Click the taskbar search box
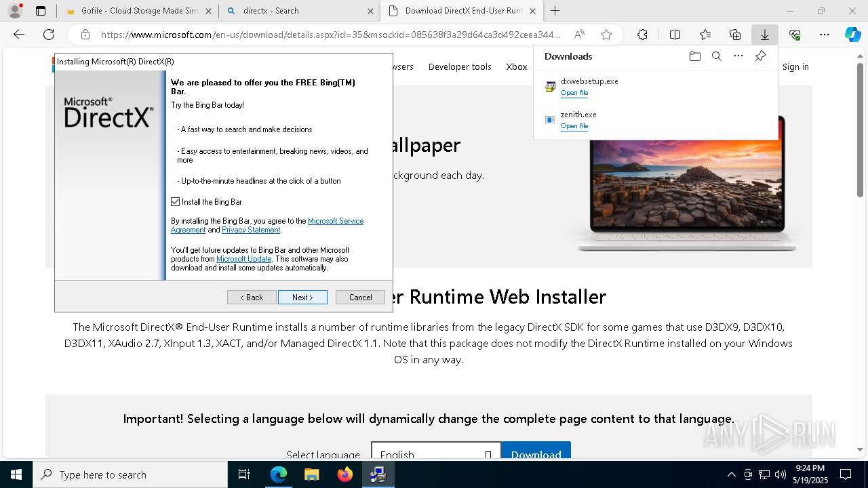 (130, 474)
